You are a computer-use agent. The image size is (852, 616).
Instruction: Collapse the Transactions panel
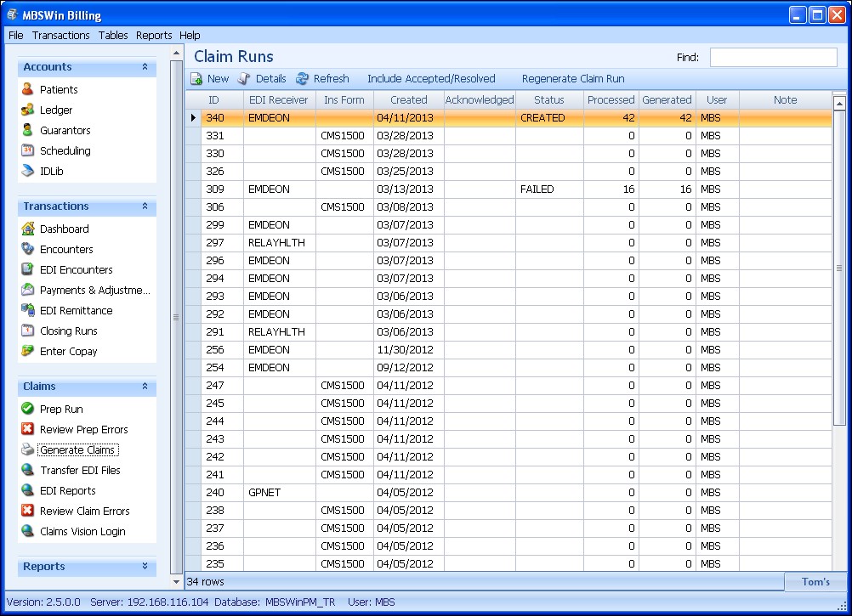[145, 206]
